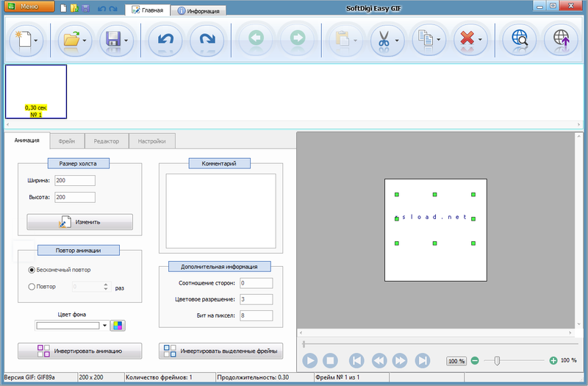Click the Бит на пиксел input field
Image resolution: width=588 pixels, height=386 pixels.
click(256, 315)
